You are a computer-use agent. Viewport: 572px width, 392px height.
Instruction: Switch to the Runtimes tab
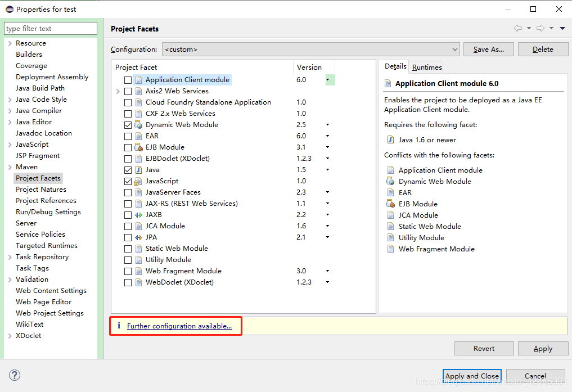[x=427, y=67]
